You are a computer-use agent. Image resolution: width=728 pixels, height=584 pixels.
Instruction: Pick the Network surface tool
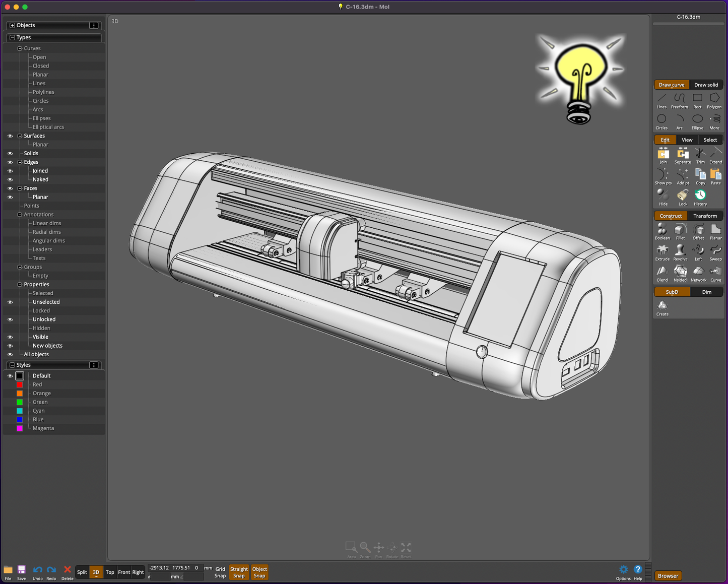coord(698,273)
